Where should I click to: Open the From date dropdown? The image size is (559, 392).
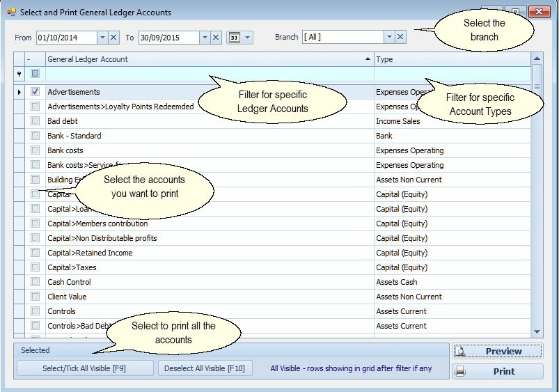coord(102,38)
